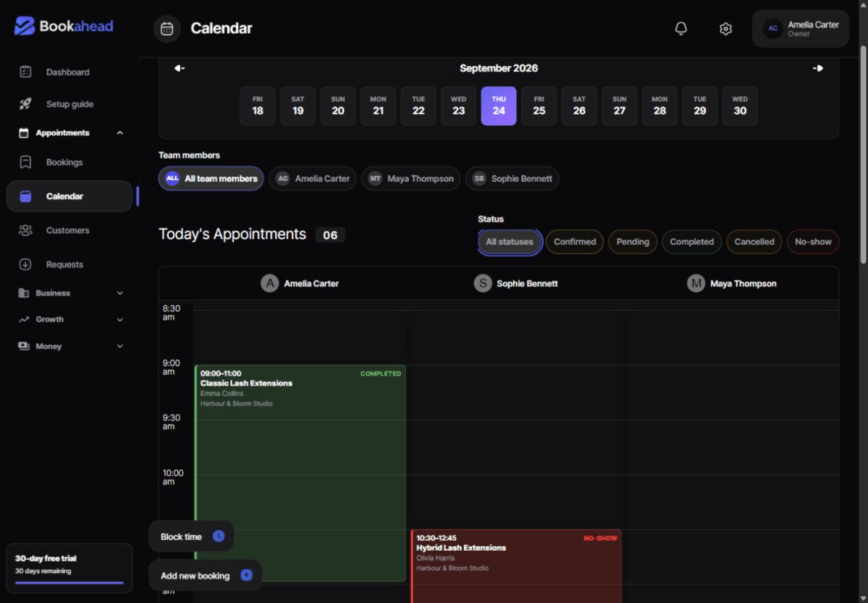Filter by Amelia Carter team member chip
Image resolution: width=868 pixels, height=603 pixels.
pyautogui.click(x=313, y=178)
